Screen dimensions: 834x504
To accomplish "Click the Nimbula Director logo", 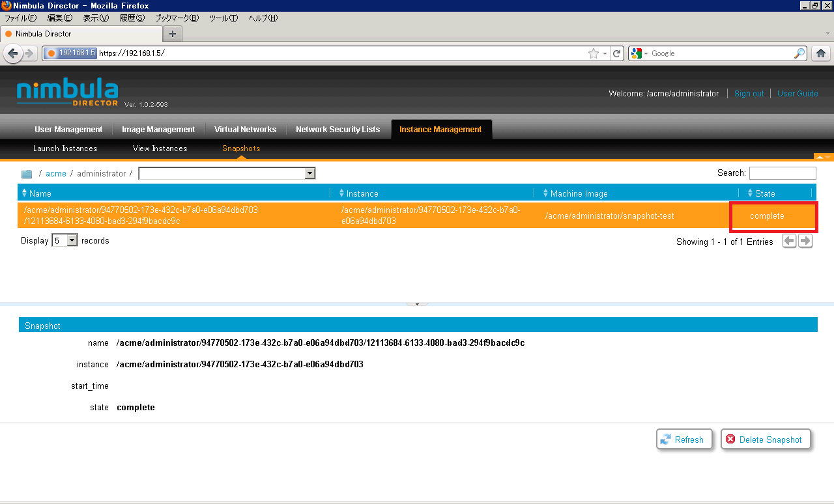I will 67,93.
